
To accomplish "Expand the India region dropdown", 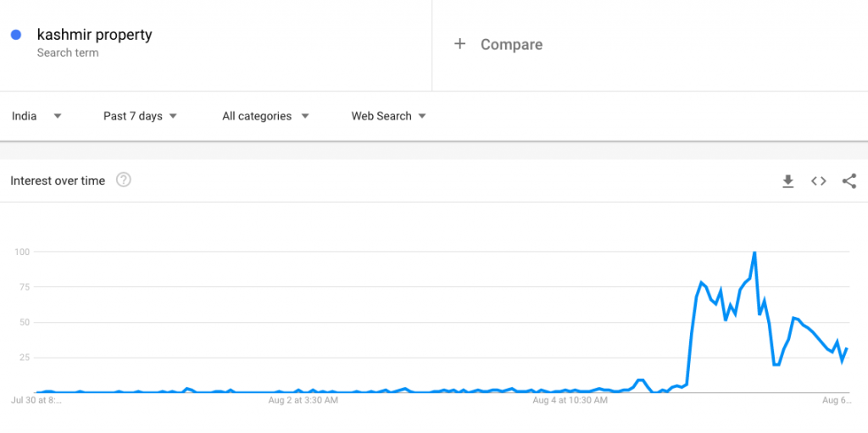I will point(36,116).
